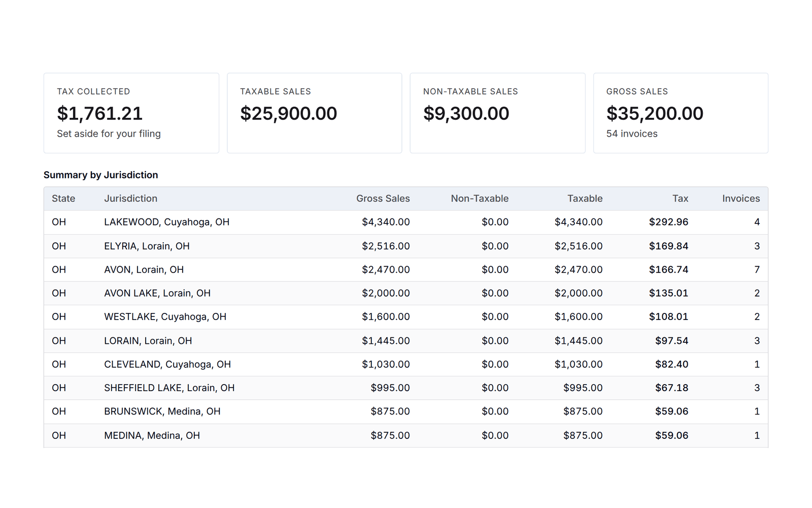
Task: Click AVON, Lorain, OH jurisdiction cell
Action: coord(144,270)
